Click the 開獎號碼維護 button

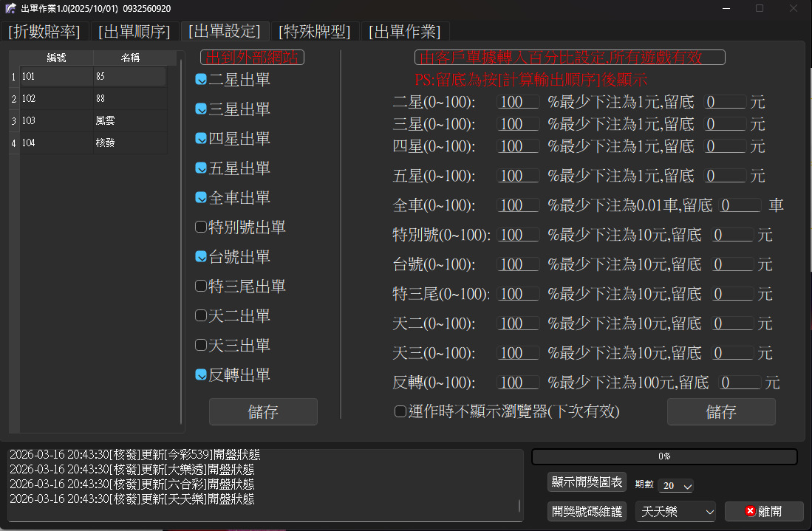click(x=587, y=511)
